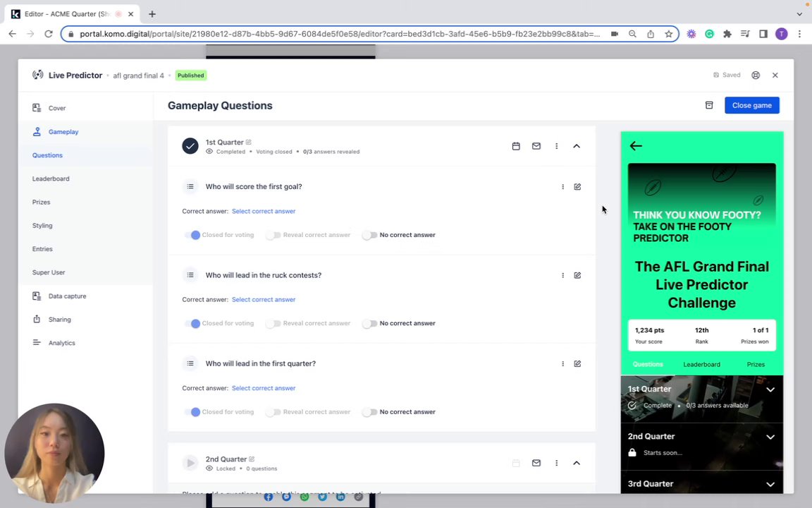This screenshot has width=812, height=508.
Task: Click the Published status badge
Action: [190, 75]
